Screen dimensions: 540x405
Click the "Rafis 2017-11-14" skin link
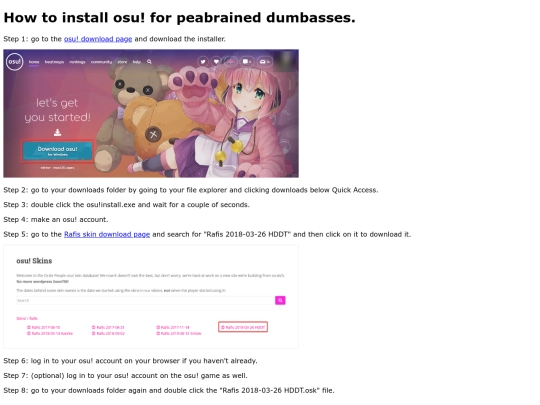tap(173, 327)
